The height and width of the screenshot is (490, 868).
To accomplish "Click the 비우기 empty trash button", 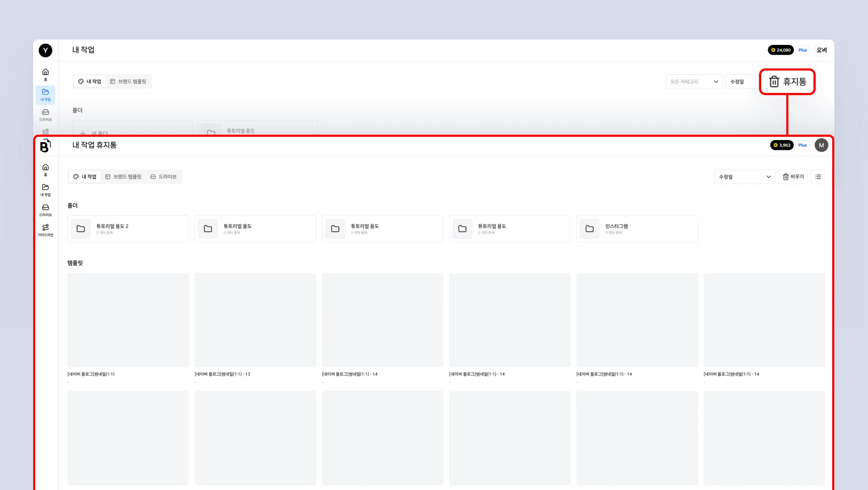I will (x=793, y=177).
